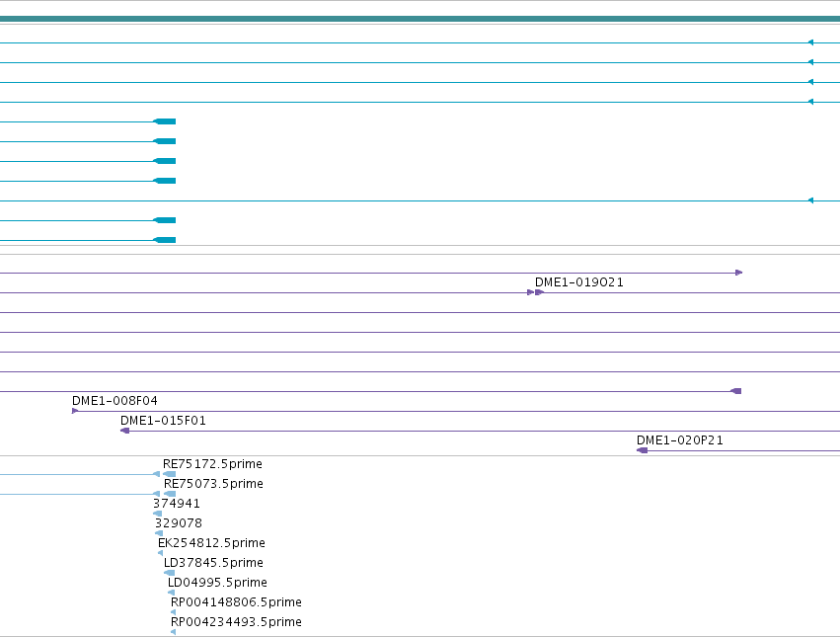Click the LD37845.5prime exon glyph
The height and width of the screenshot is (637, 840).
tap(170, 573)
